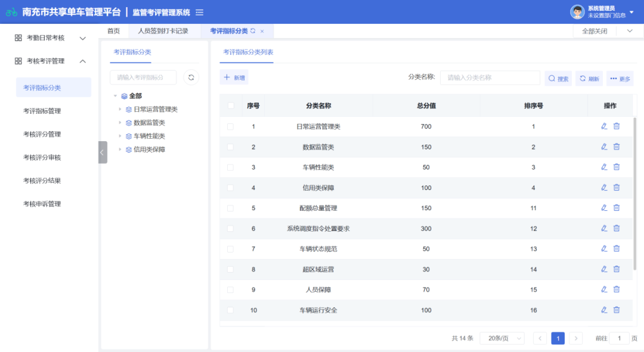The image size is (644, 352).
Task: Click the 全部关闭 close-all button
Action: tap(595, 31)
